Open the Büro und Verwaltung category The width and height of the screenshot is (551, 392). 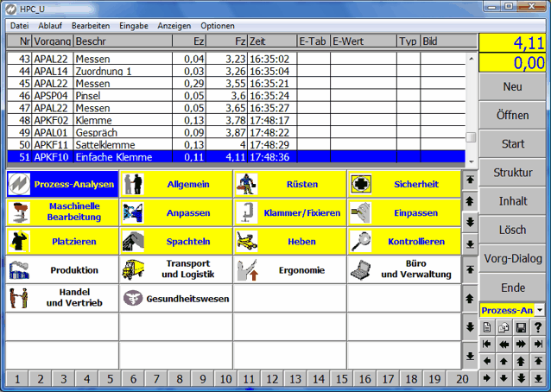[x=403, y=269]
